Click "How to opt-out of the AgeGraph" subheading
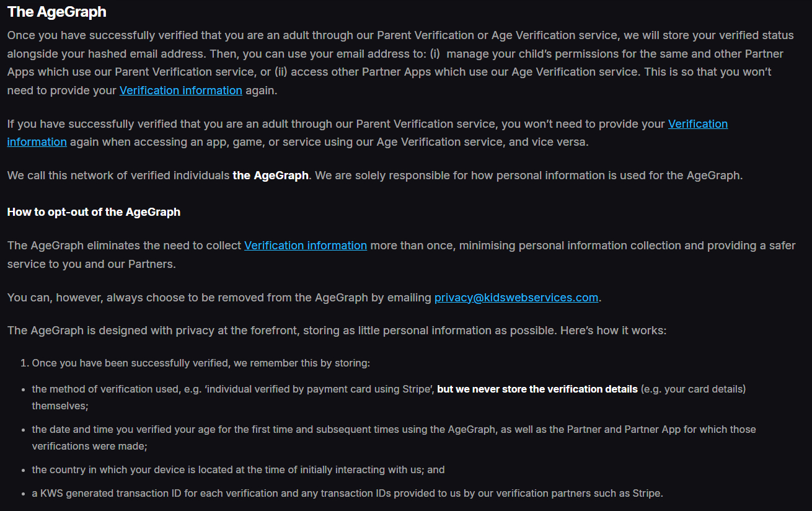This screenshot has width=812, height=511. click(x=94, y=212)
